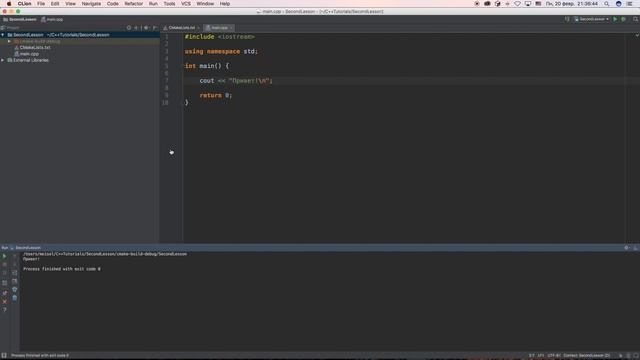Open the Project view selector dropdown
This screenshot has height=360, width=640.
click(x=11, y=28)
